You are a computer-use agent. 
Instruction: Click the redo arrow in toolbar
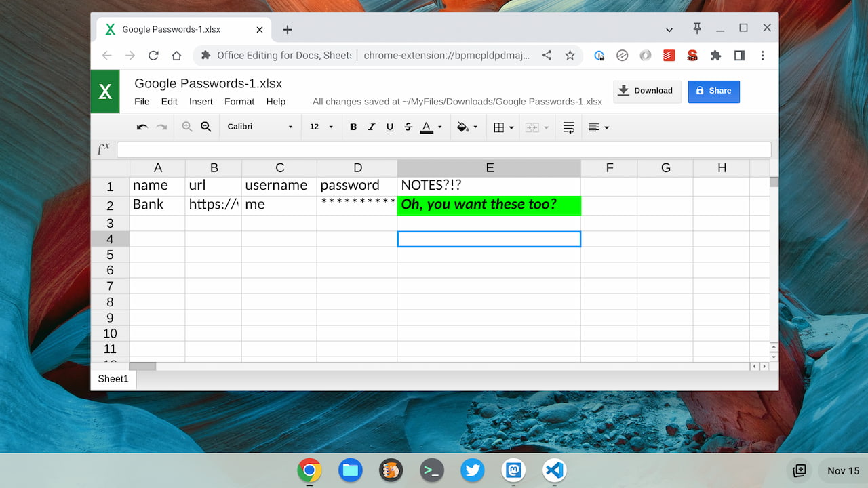161,127
